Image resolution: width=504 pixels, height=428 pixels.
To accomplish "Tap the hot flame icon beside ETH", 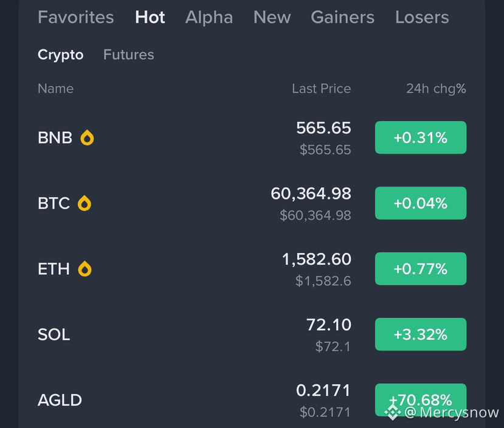I will coord(85,269).
